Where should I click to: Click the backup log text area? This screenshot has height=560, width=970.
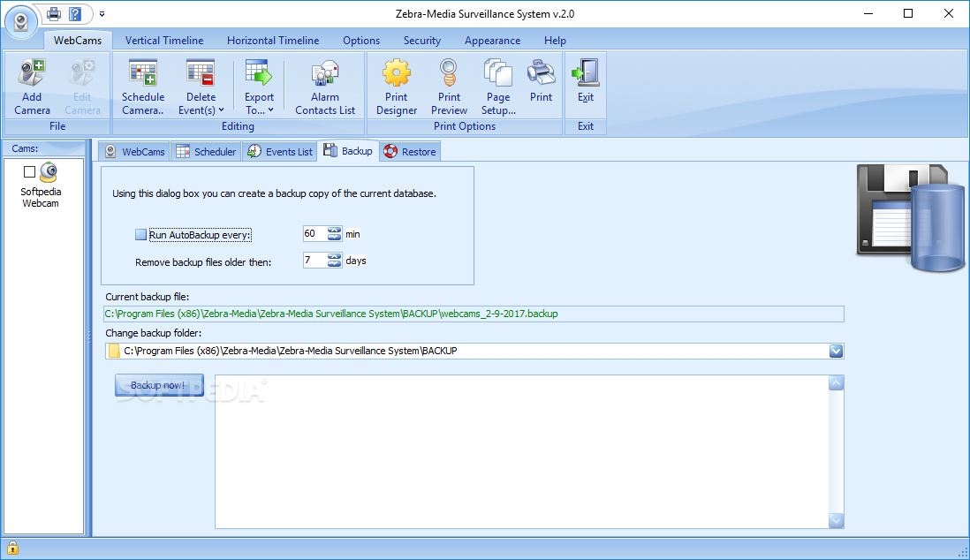pos(521,451)
